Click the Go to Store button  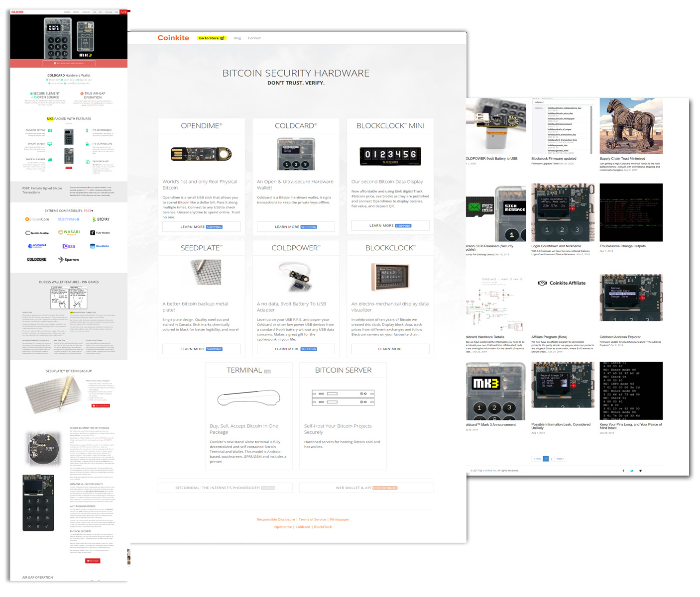tap(212, 38)
